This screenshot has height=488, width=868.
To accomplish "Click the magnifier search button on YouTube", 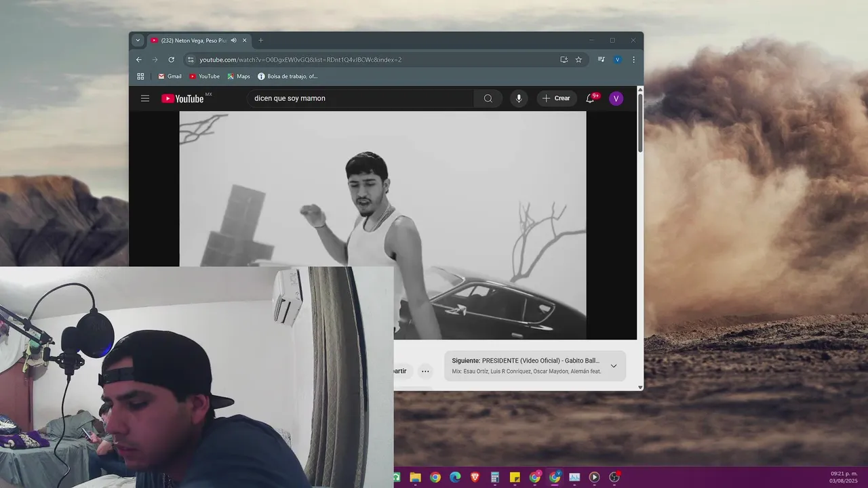I will click(x=488, y=98).
